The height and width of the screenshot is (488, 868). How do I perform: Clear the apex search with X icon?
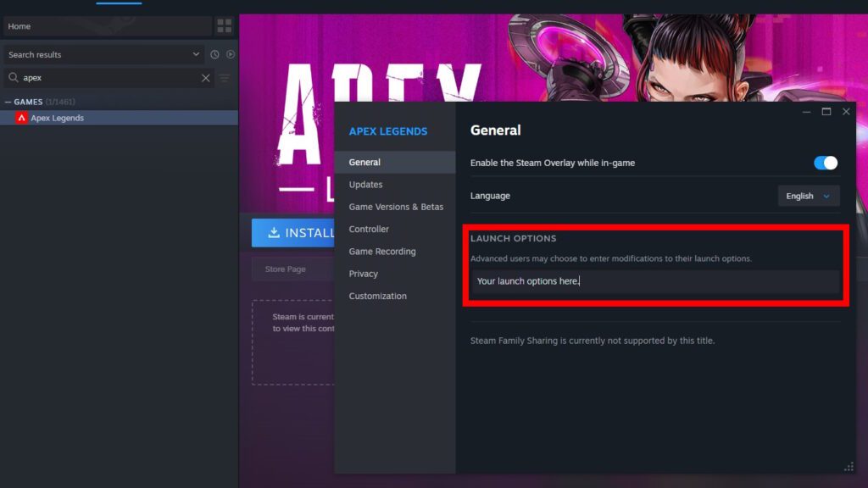205,78
